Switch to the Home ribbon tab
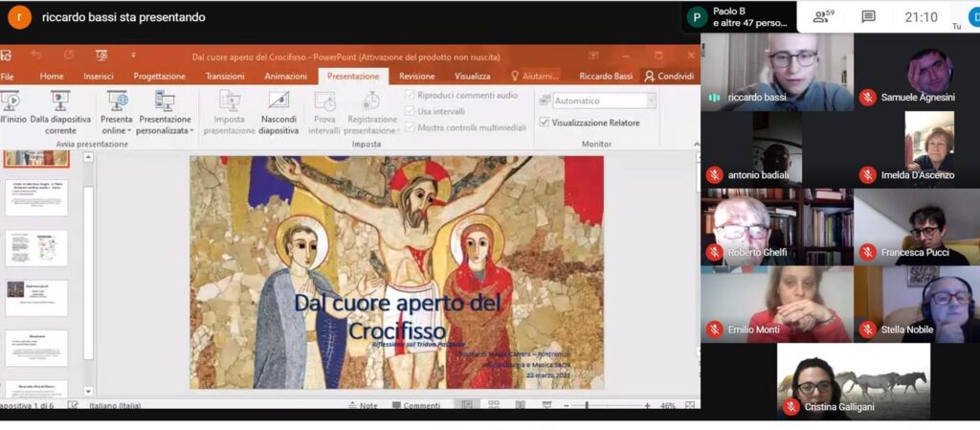Image resolution: width=980 pixels, height=430 pixels. (x=52, y=77)
